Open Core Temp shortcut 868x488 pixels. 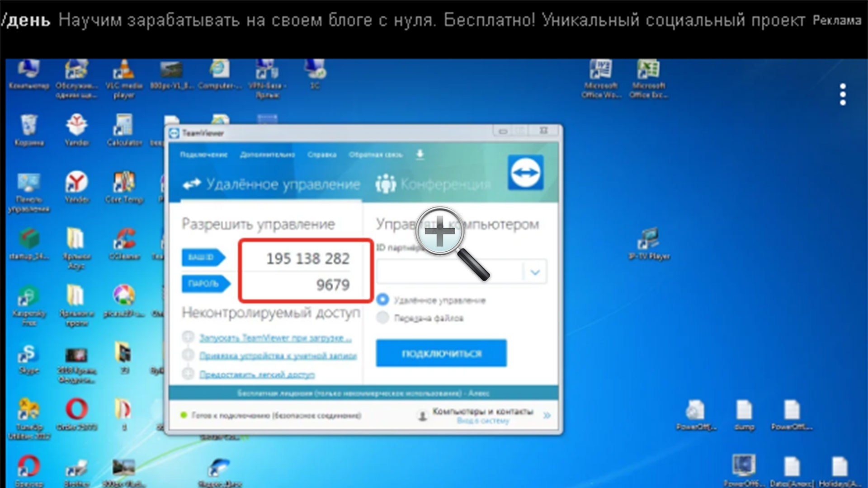coord(124,188)
